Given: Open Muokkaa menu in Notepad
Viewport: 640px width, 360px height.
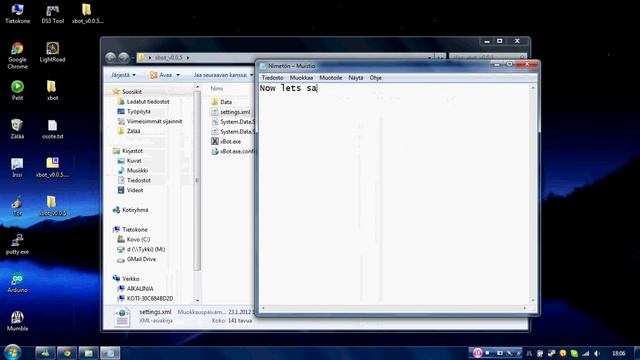Looking at the screenshot, I should click(301, 78).
